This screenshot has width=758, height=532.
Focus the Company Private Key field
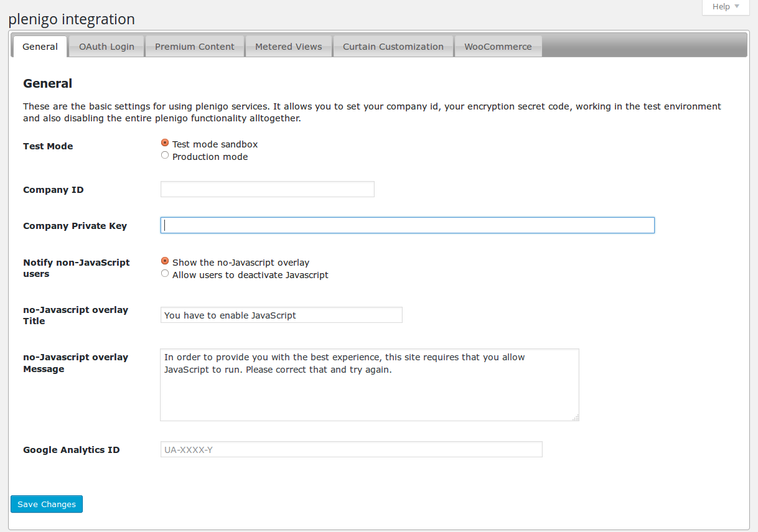pos(408,225)
